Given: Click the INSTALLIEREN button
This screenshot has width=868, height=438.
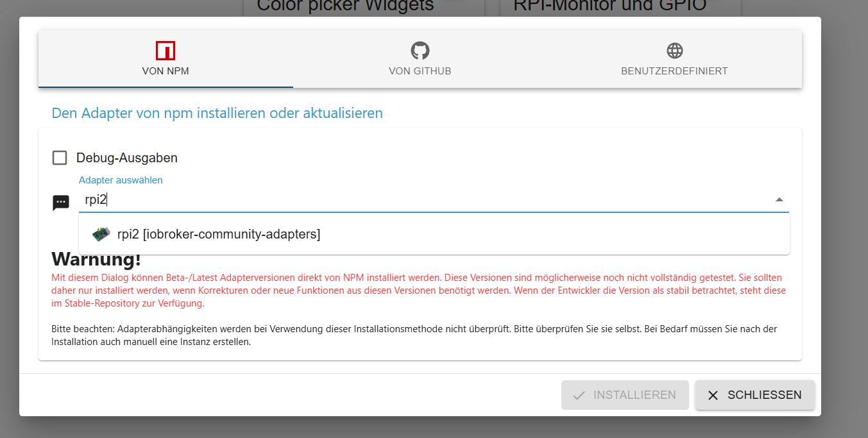Looking at the screenshot, I should (x=625, y=395).
